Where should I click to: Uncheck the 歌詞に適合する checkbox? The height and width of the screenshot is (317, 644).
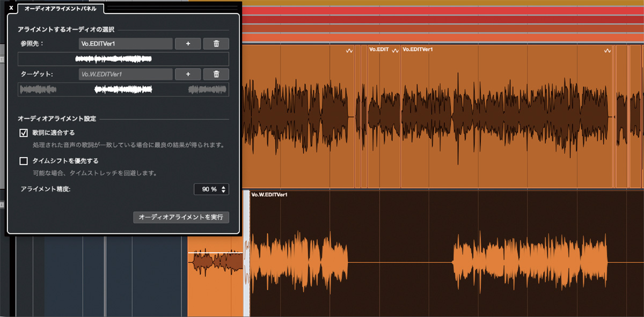click(x=24, y=132)
